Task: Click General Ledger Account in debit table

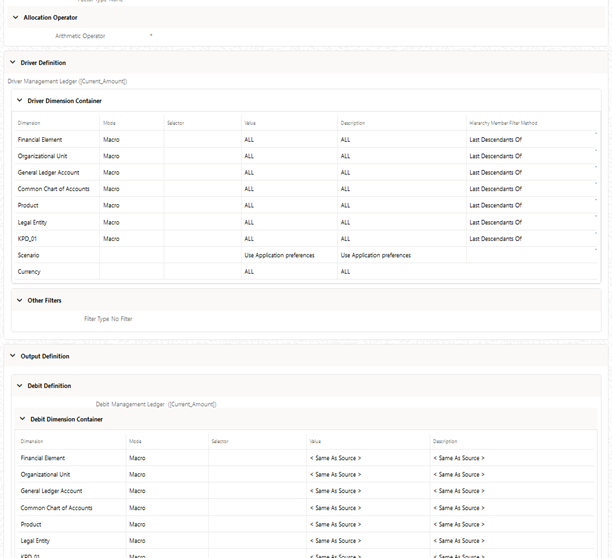Action: coord(52,491)
